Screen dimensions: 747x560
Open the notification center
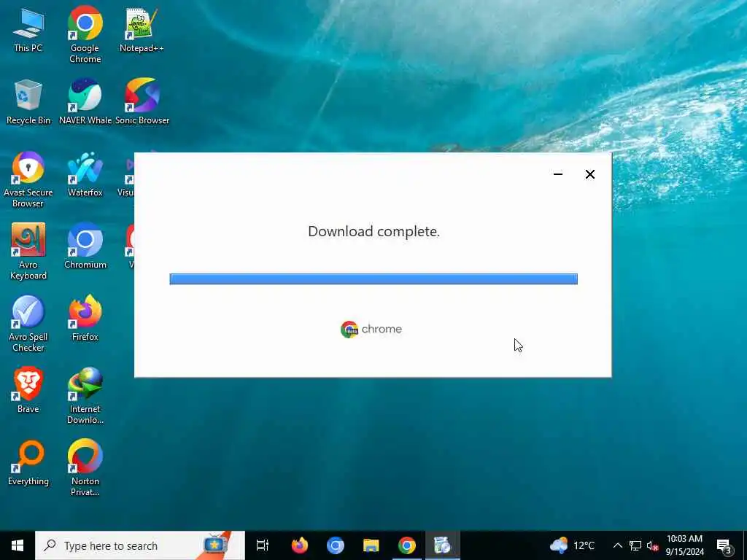click(x=724, y=545)
